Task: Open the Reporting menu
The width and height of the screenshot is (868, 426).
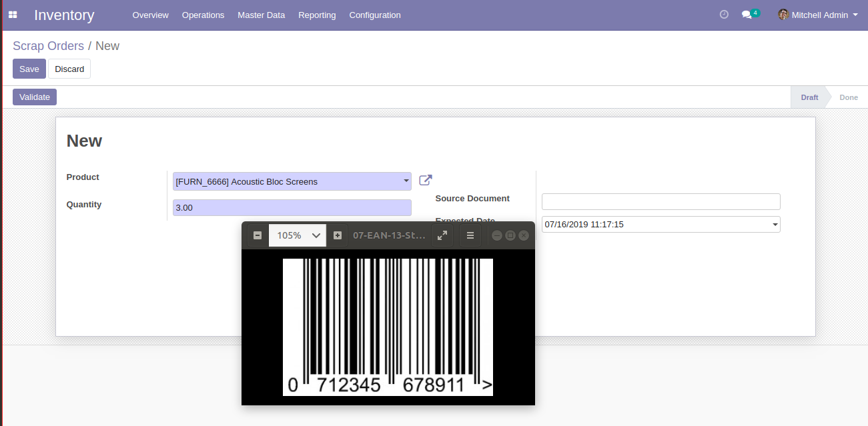Action: (x=317, y=15)
